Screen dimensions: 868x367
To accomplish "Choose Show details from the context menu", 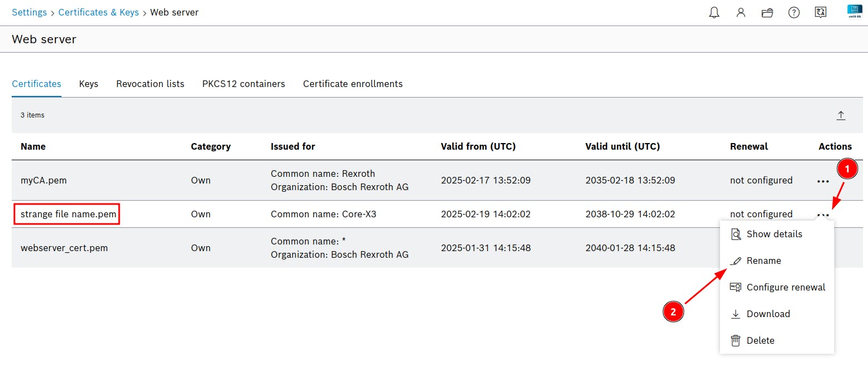I will pyautogui.click(x=774, y=234).
